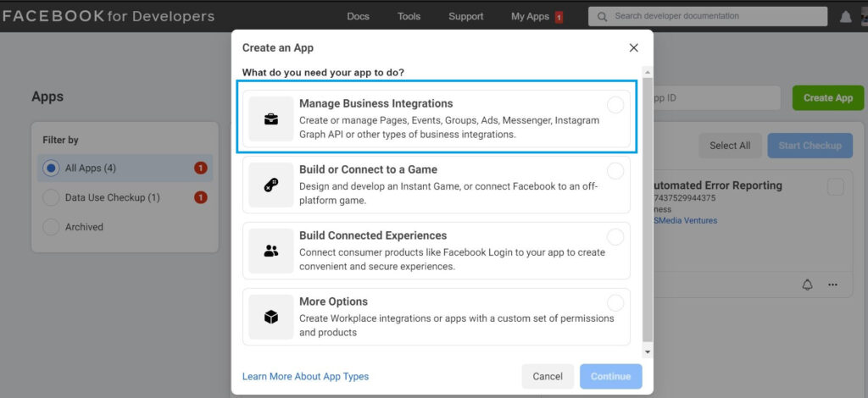Open the notifications bell in top bar

tap(845, 17)
